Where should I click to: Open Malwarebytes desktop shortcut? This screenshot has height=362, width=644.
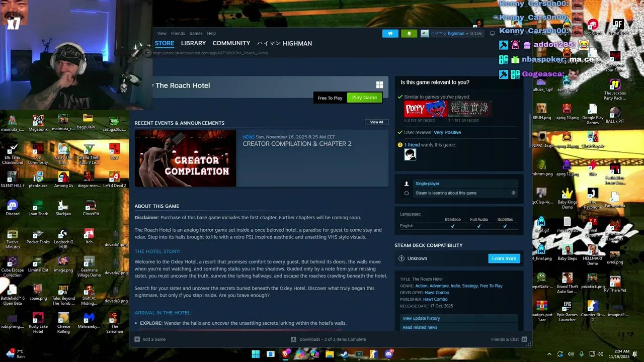pos(89,320)
